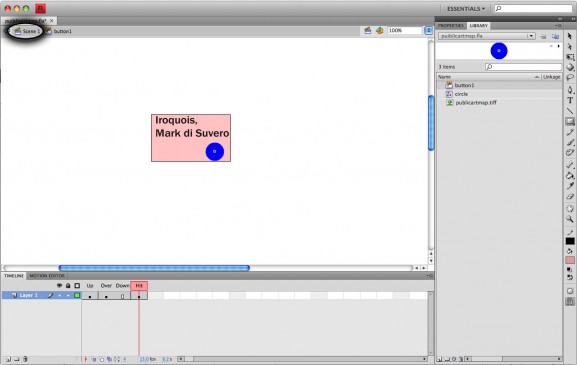Select the Lasso tool
The width and height of the screenshot is (577, 365).
click(x=570, y=78)
